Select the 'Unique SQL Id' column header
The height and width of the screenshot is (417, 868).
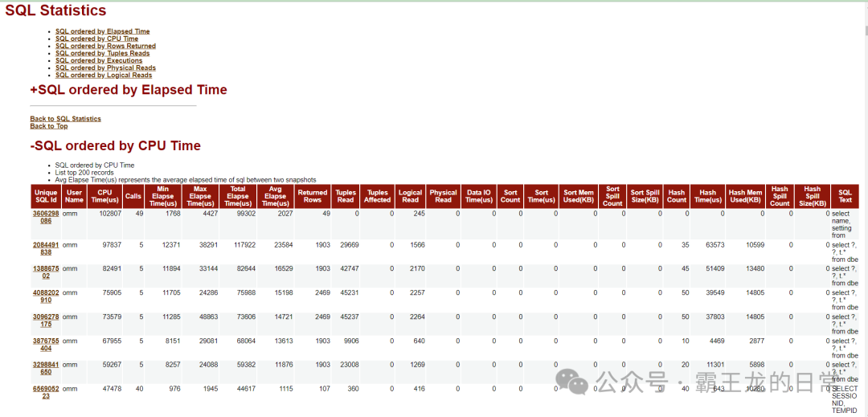tap(46, 196)
